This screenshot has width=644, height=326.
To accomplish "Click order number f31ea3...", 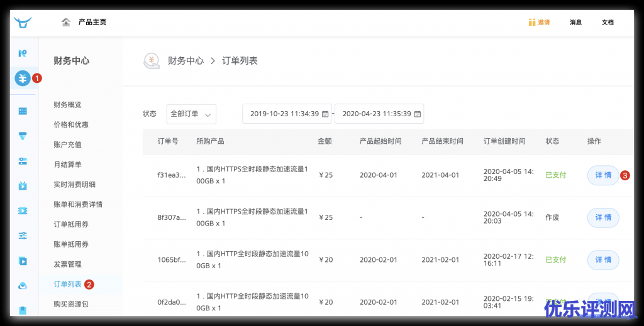I will coord(172,175).
